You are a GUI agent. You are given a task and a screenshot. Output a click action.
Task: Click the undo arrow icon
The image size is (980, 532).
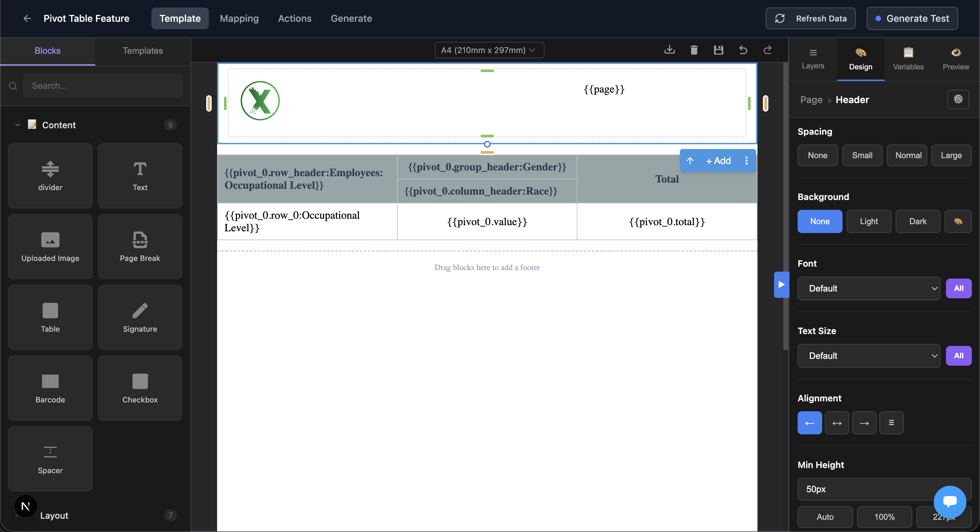[x=743, y=50]
